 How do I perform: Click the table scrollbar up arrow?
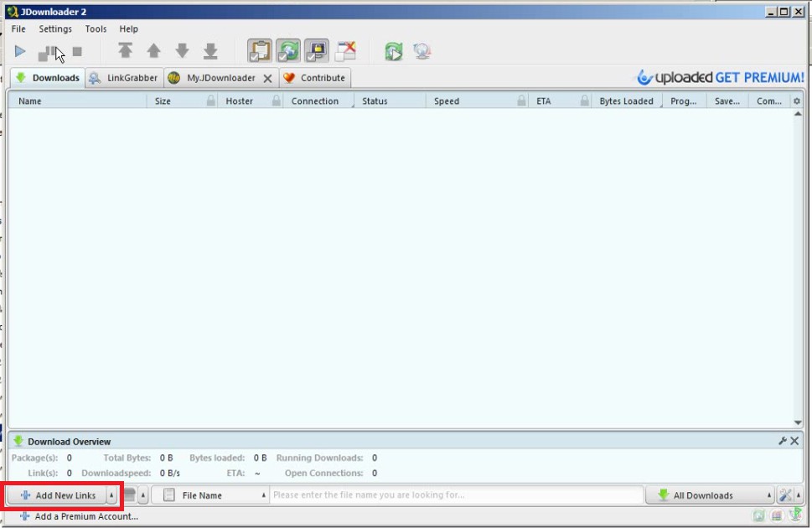pos(798,113)
